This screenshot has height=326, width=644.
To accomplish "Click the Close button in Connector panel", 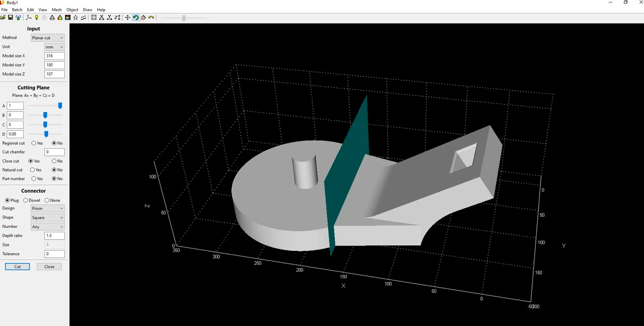I will [49, 266].
